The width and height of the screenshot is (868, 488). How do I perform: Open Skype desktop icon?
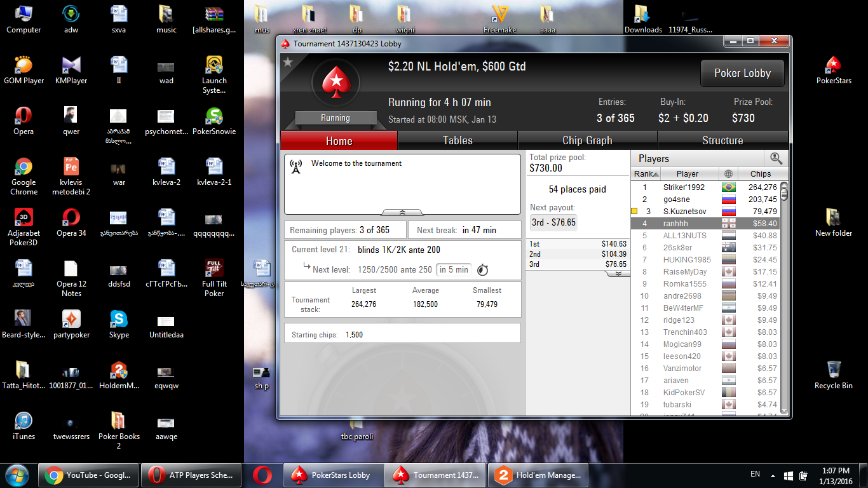119,325
